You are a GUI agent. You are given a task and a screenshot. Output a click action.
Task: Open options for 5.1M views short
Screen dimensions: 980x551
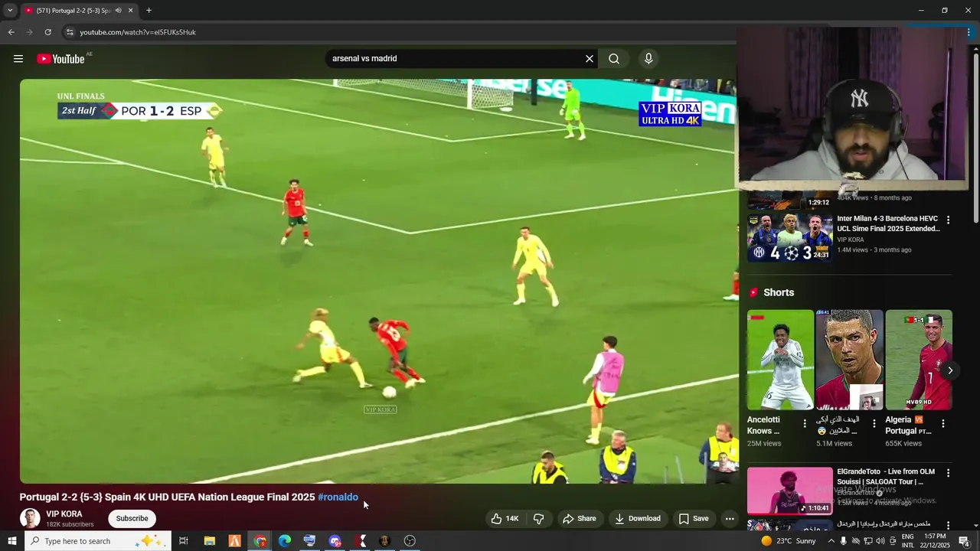(x=874, y=423)
